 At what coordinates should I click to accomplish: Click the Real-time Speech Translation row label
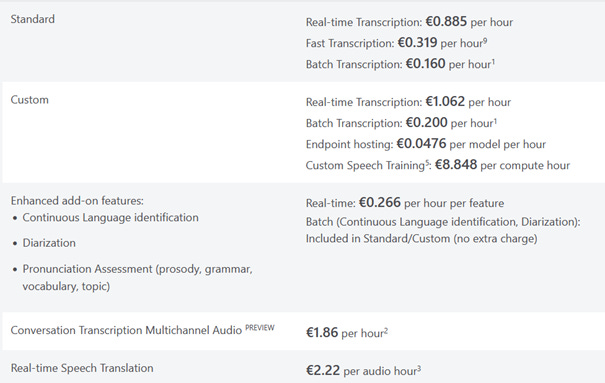(x=82, y=368)
